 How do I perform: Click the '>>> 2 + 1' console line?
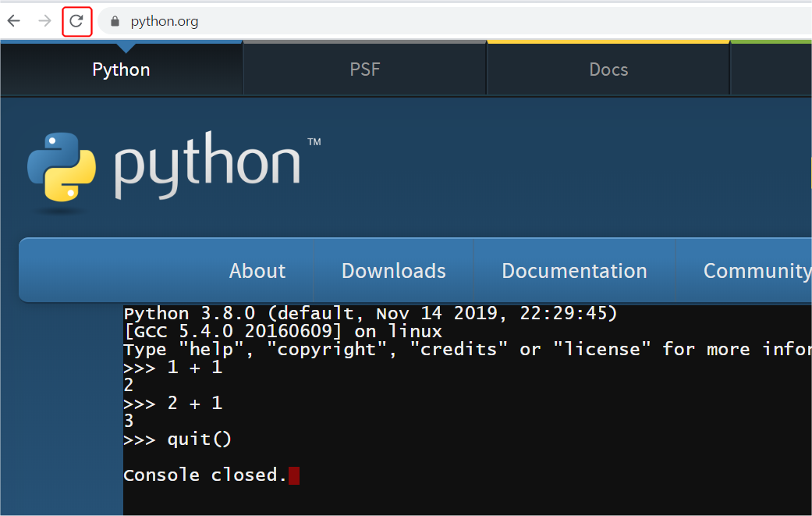(173, 403)
